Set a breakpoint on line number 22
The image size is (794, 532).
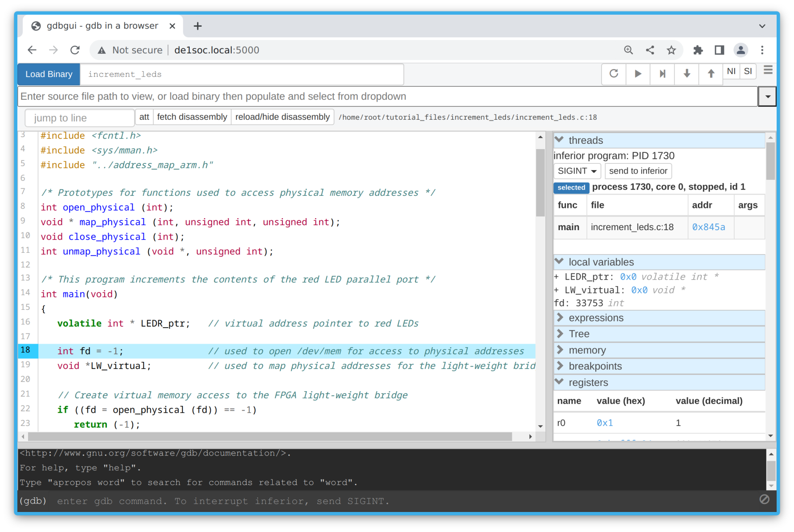[25, 409]
